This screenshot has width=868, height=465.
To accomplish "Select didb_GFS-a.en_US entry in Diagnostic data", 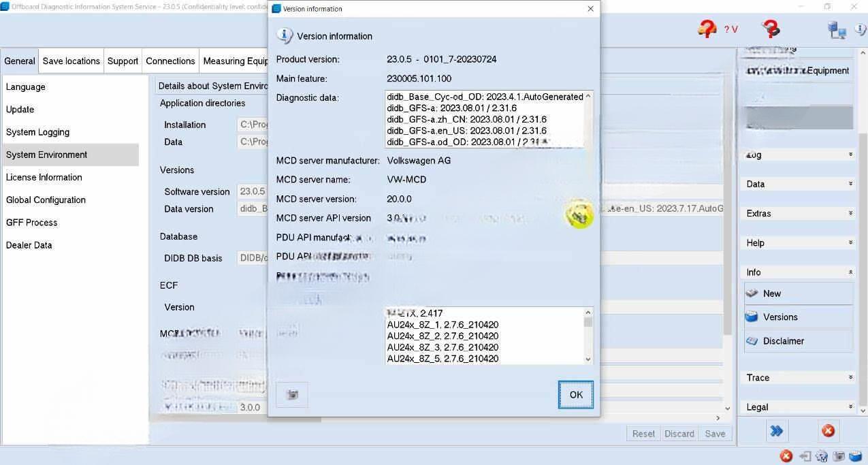I will pyautogui.click(x=467, y=131).
